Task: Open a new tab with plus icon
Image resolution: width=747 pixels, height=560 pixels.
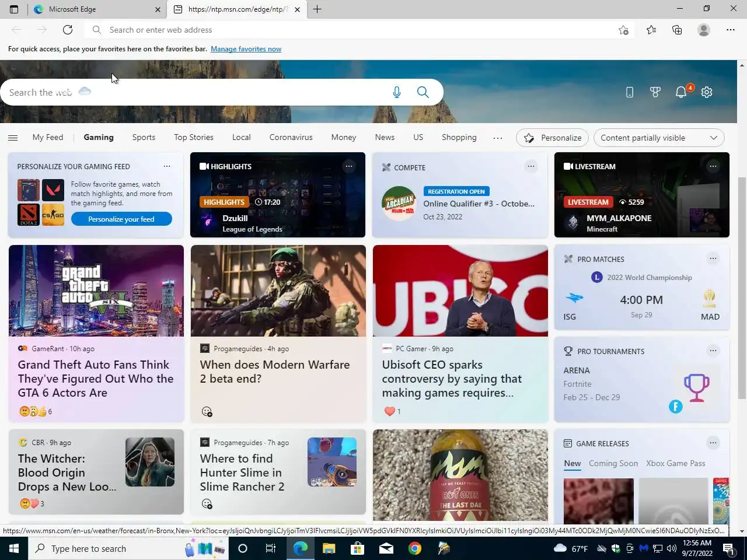Action: 317,9
